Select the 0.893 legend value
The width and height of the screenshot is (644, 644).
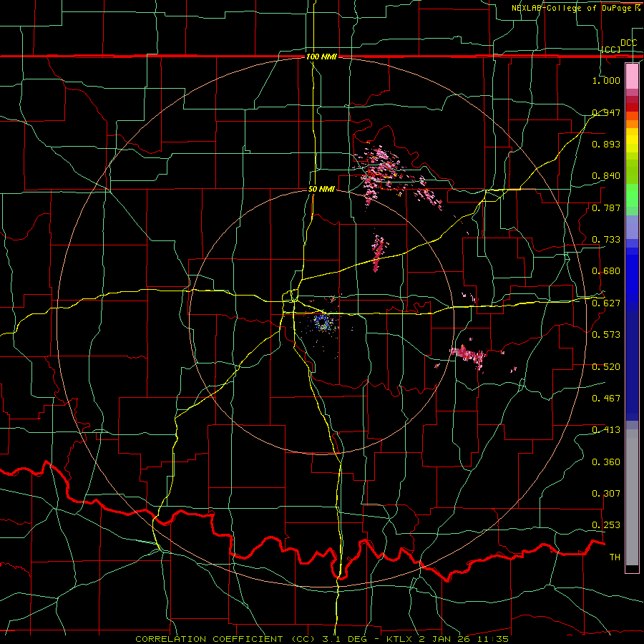pyautogui.click(x=606, y=144)
